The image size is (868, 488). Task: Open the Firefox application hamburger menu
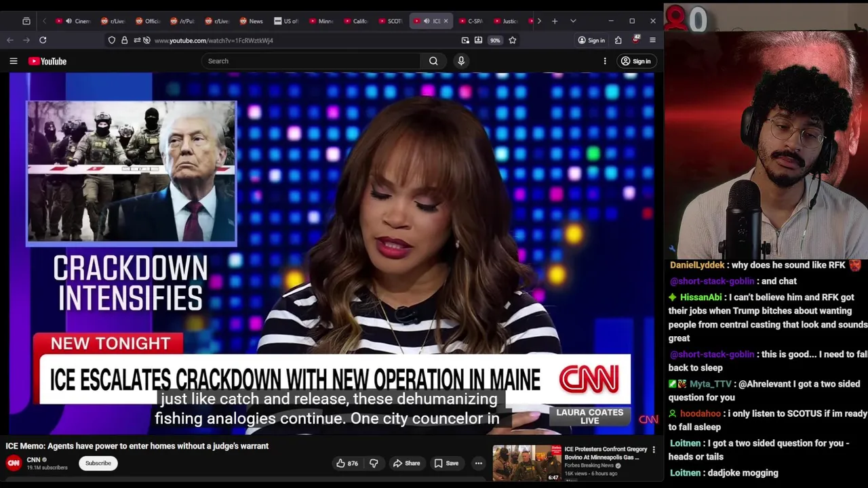click(652, 40)
